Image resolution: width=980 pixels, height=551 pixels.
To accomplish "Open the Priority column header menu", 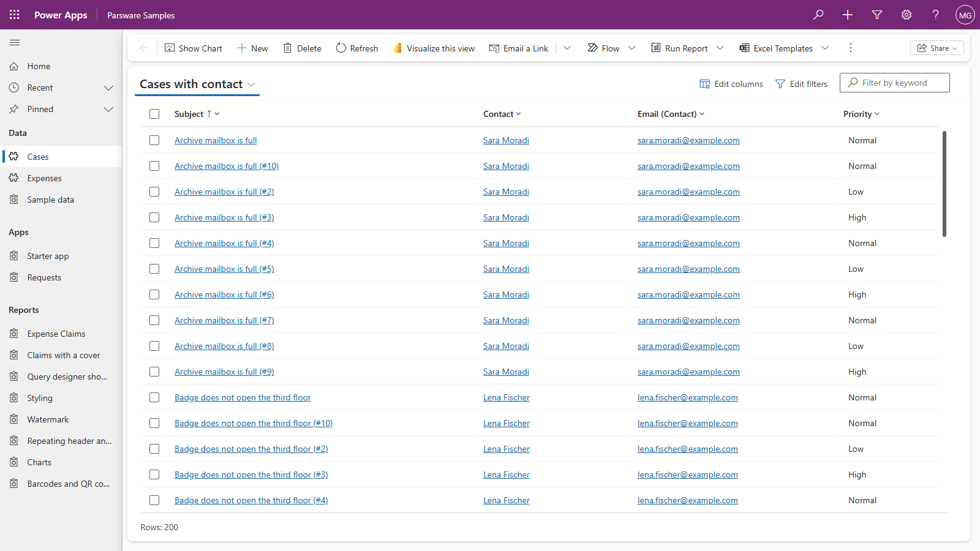I will [x=861, y=114].
